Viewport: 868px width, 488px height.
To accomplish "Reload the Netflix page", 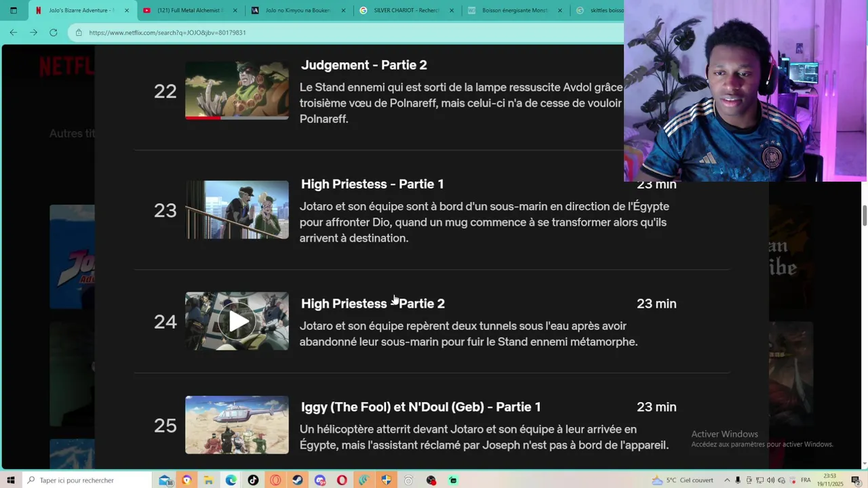I will point(54,33).
